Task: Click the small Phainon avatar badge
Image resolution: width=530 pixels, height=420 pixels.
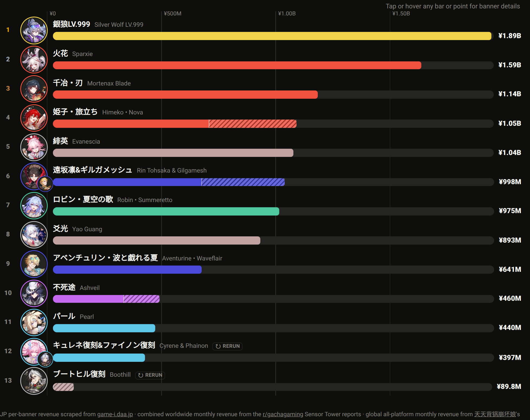Action: [45, 359]
